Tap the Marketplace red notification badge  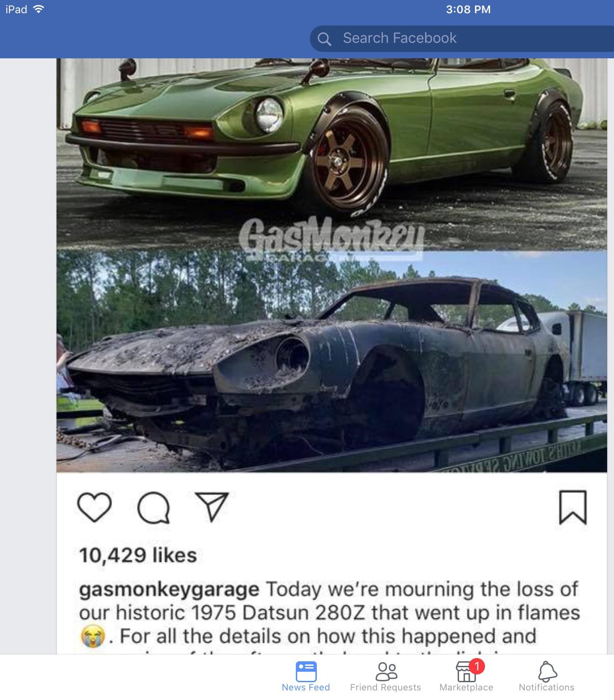point(476,666)
